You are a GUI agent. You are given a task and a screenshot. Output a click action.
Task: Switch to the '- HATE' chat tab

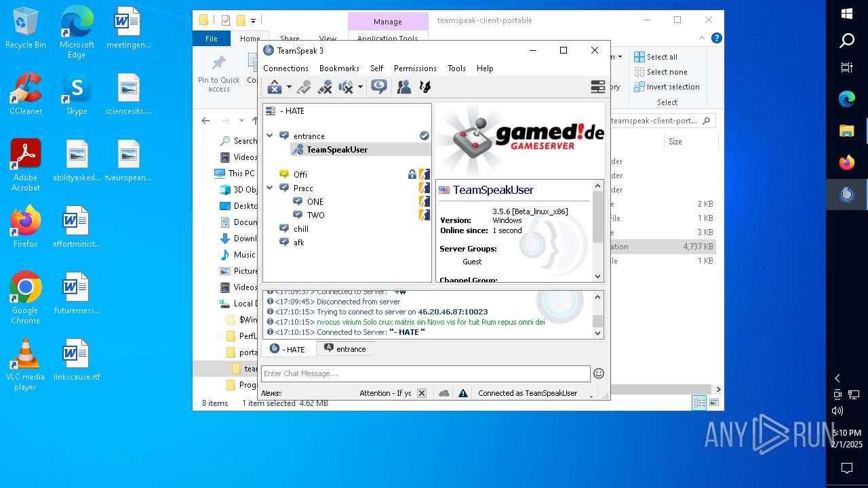(288, 349)
